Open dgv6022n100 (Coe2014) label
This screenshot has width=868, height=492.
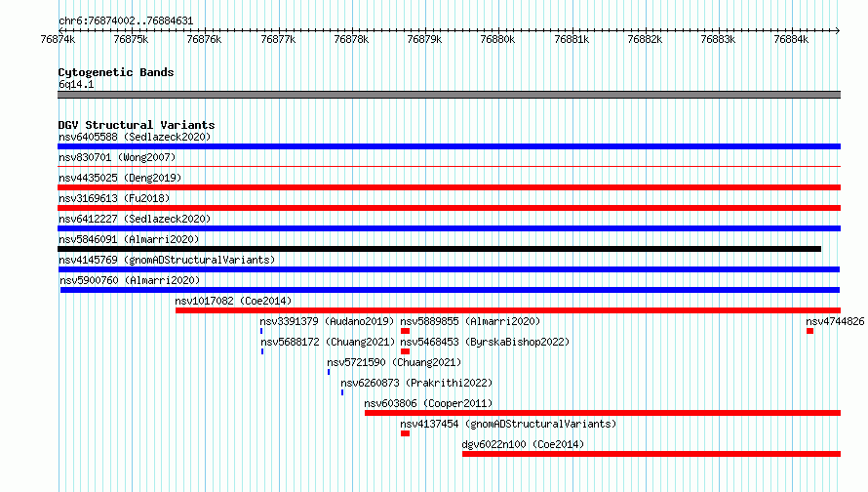pos(523,444)
